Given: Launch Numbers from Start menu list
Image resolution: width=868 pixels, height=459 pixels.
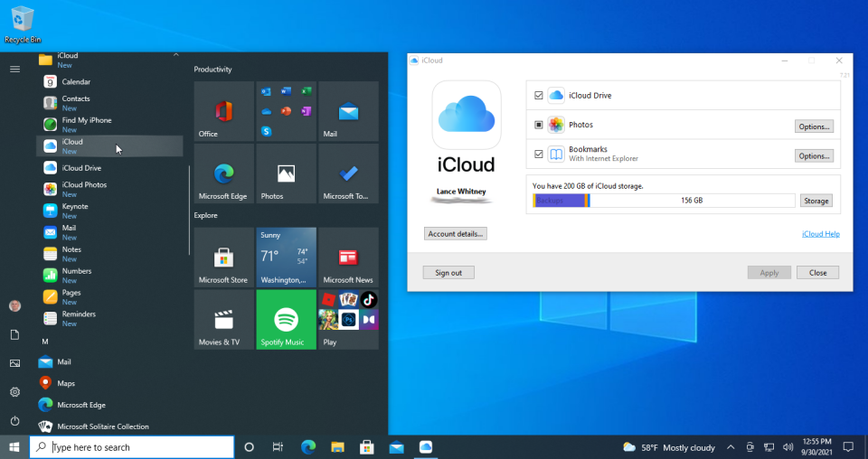Looking at the screenshot, I should [109, 276].
